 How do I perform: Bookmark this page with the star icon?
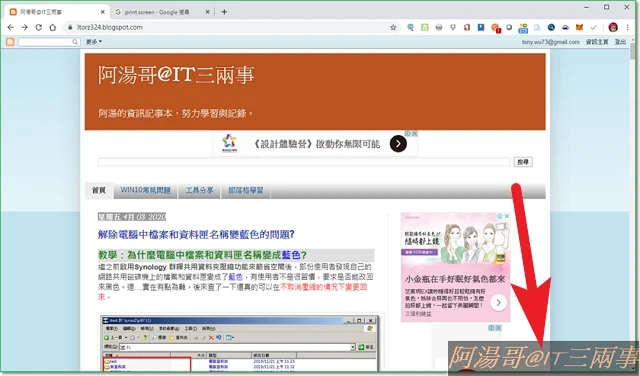[393, 27]
